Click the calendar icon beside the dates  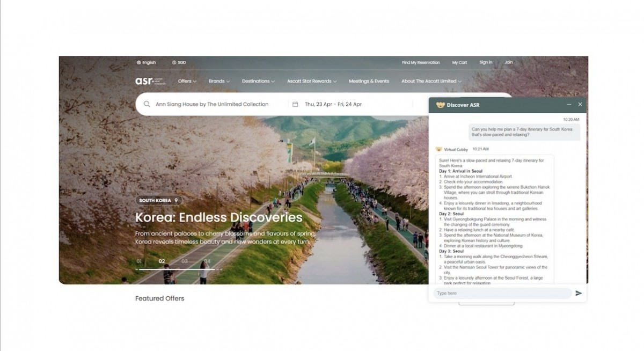point(295,104)
